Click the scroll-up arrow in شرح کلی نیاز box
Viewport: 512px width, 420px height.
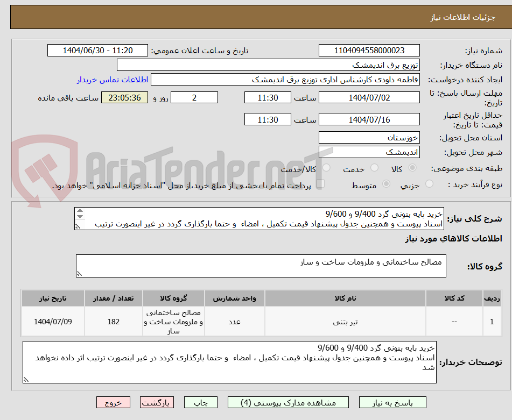click(80, 210)
